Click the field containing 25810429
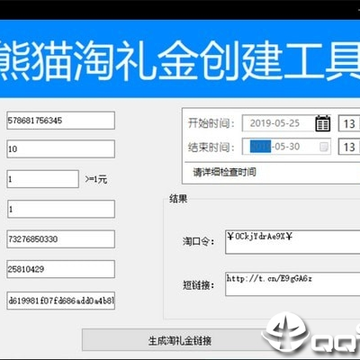Screen dimensions: 360x360 [61, 269]
